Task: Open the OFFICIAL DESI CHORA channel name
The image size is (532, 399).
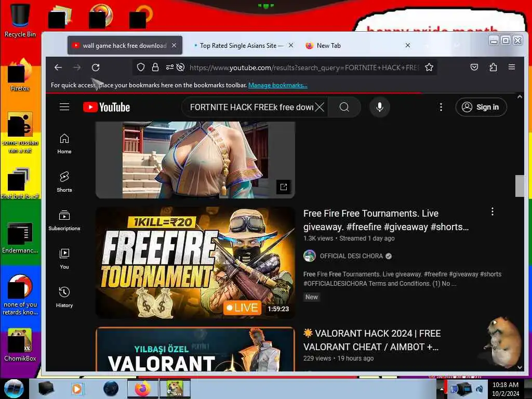Action: pyautogui.click(x=351, y=256)
